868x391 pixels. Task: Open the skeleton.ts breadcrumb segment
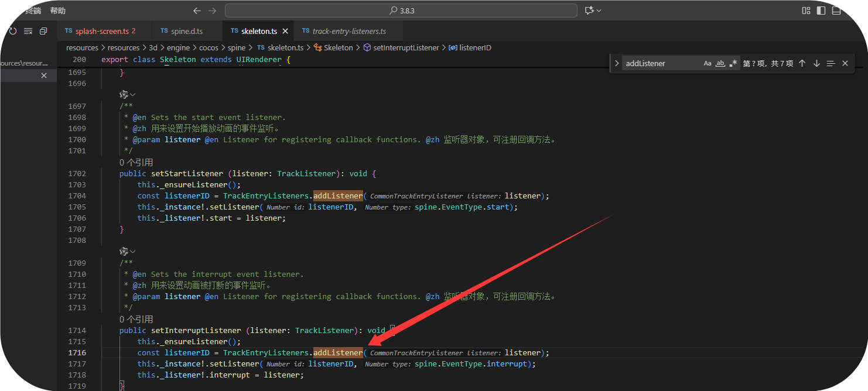click(280, 47)
